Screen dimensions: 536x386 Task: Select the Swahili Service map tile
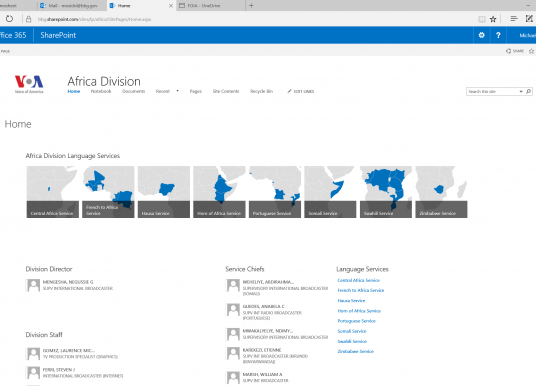click(x=386, y=192)
